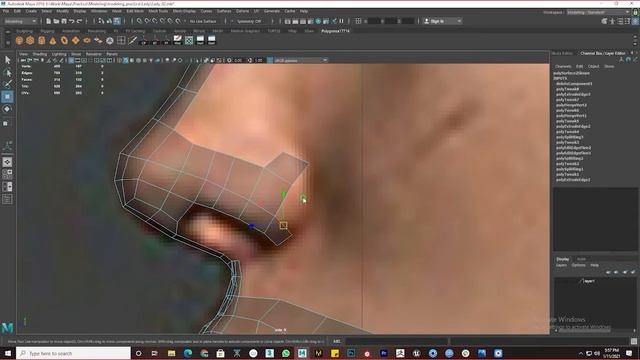Launch Google Chrome from the taskbar
The height and width of the screenshot is (360, 640).
(x=204, y=353)
